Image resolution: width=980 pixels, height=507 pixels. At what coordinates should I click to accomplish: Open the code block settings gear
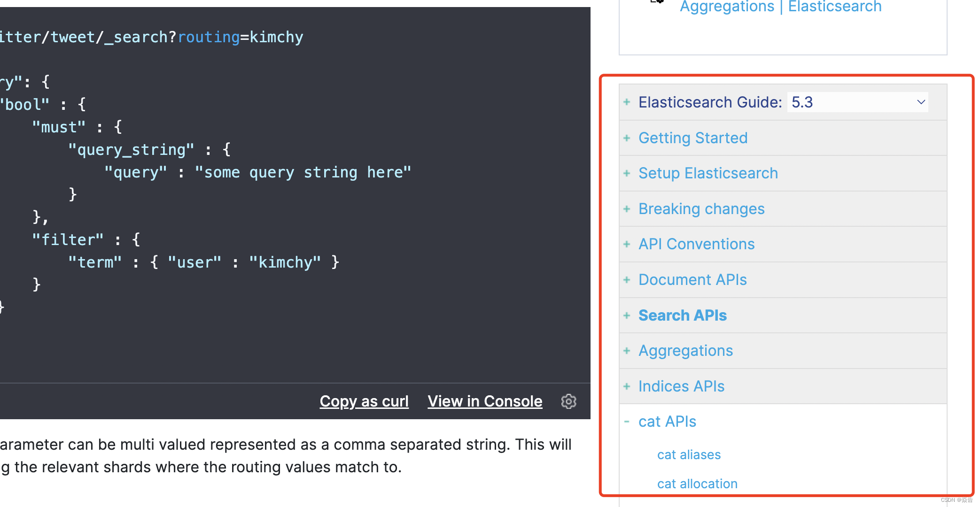tap(568, 401)
